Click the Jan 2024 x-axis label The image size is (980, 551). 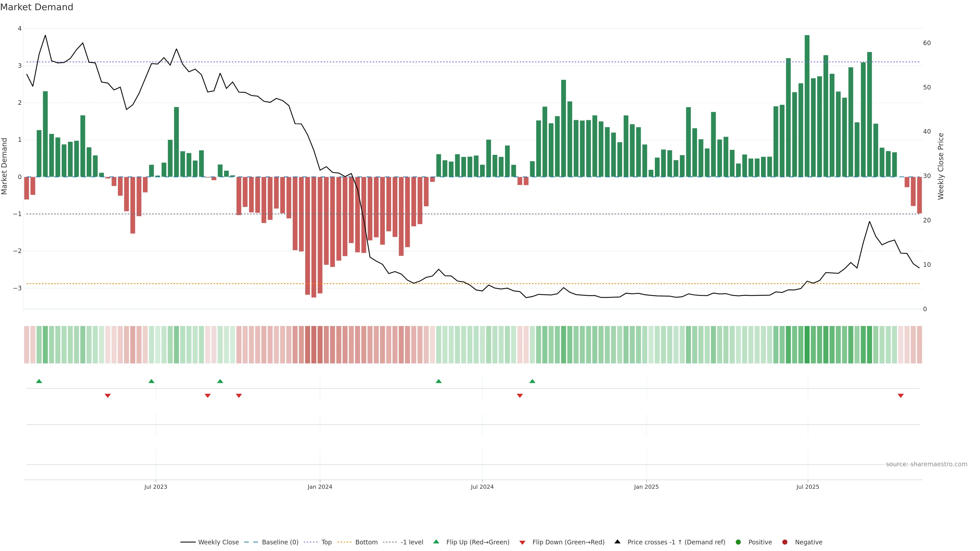click(320, 487)
